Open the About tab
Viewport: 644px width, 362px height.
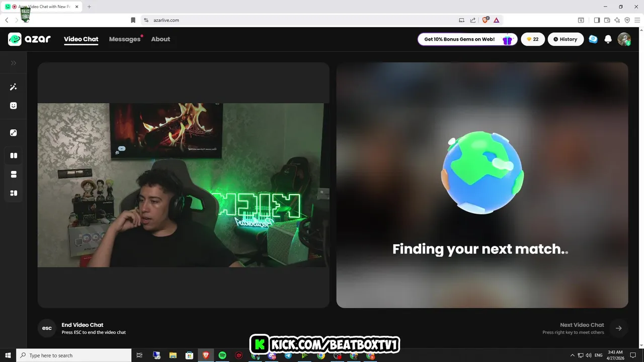pos(160,39)
